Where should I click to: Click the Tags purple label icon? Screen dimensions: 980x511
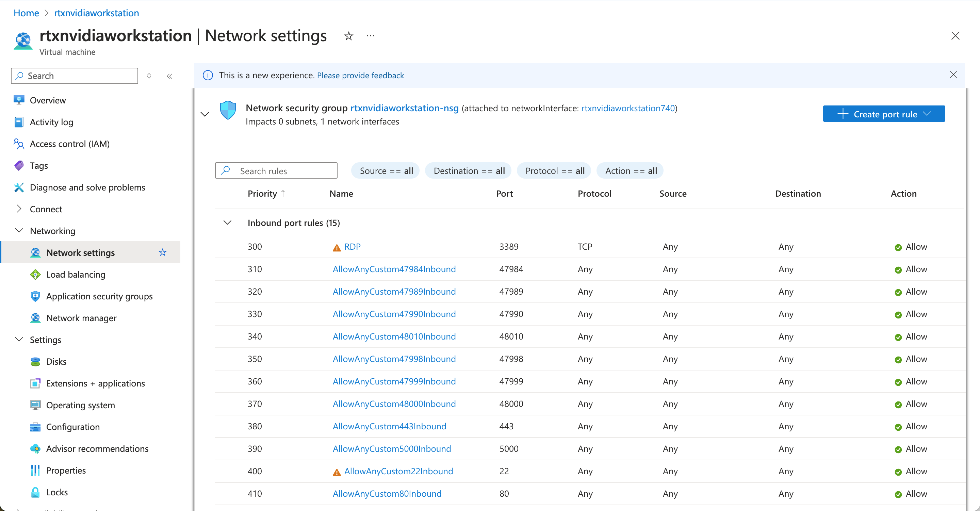(x=19, y=166)
